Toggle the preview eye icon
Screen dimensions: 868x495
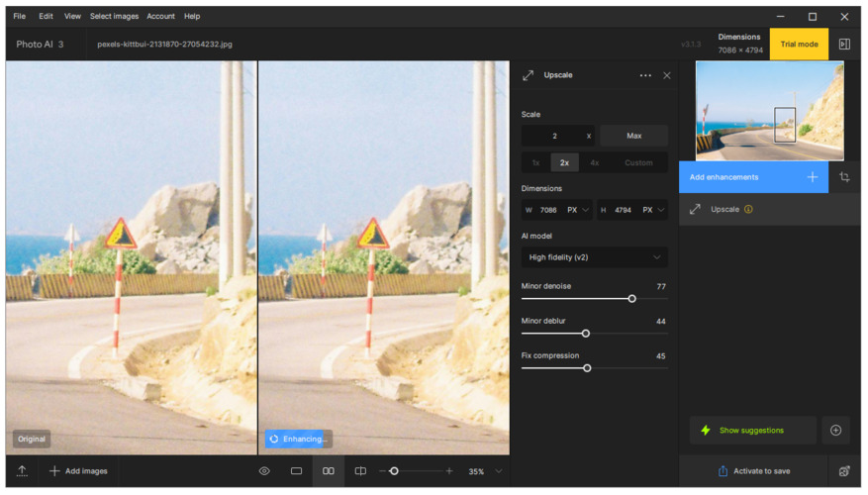pyautogui.click(x=264, y=471)
